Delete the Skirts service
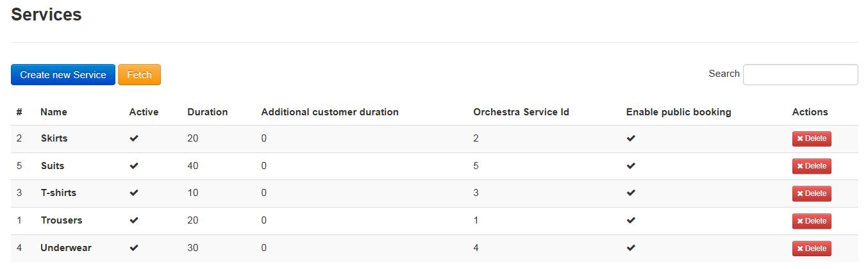Image resolution: width=868 pixels, height=269 pixels. pos(812,138)
